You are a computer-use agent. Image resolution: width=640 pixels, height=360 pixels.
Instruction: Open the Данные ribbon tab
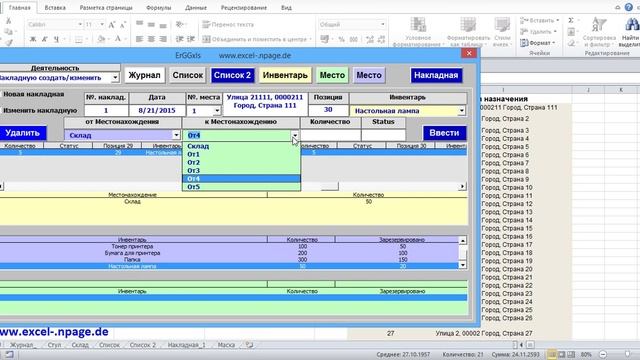pyautogui.click(x=196, y=8)
